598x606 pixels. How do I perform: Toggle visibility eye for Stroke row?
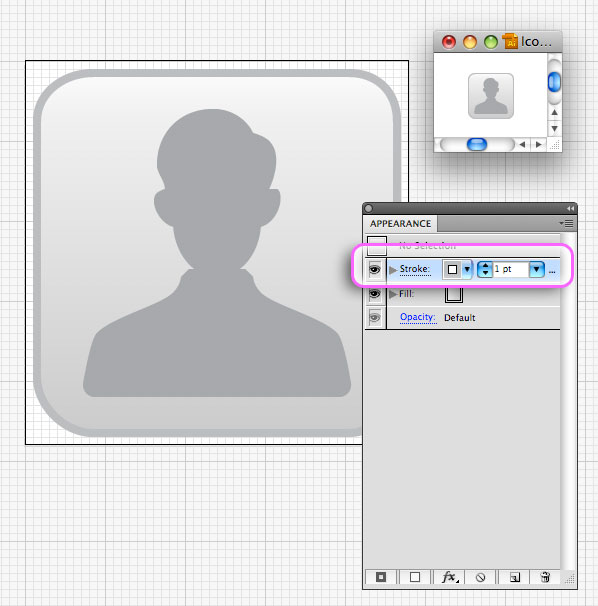click(x=375, y=269)
